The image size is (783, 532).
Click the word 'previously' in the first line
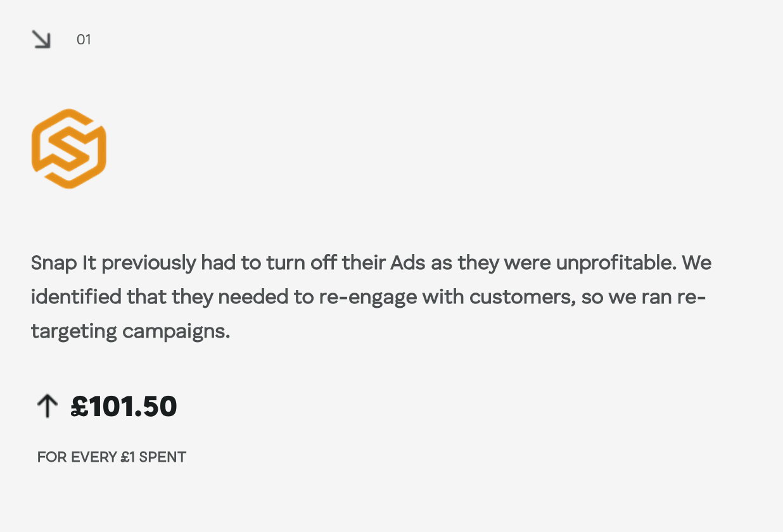click(148, 262)
